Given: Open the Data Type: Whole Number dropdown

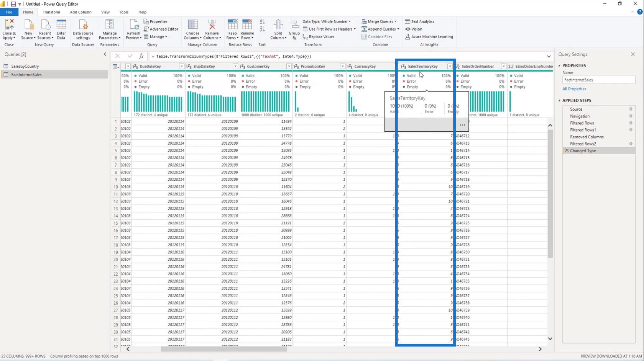Looking at the screenshot, I should point(326,21).
